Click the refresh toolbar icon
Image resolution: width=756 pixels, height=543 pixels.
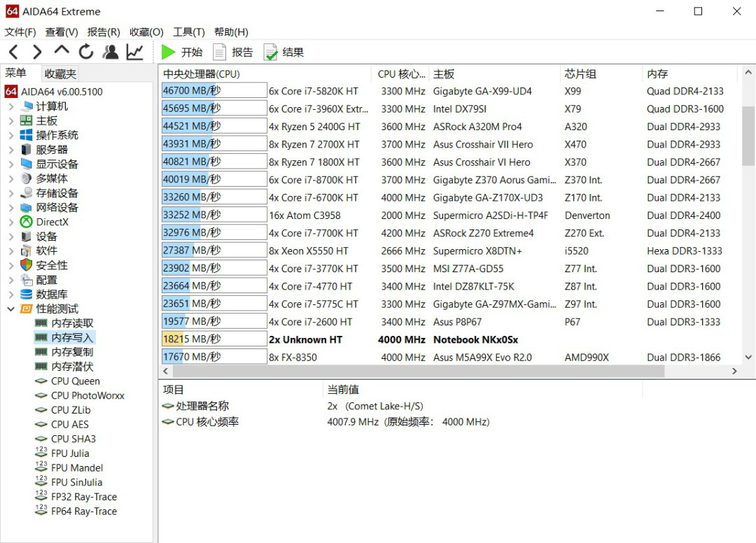(x=86, y=52)
